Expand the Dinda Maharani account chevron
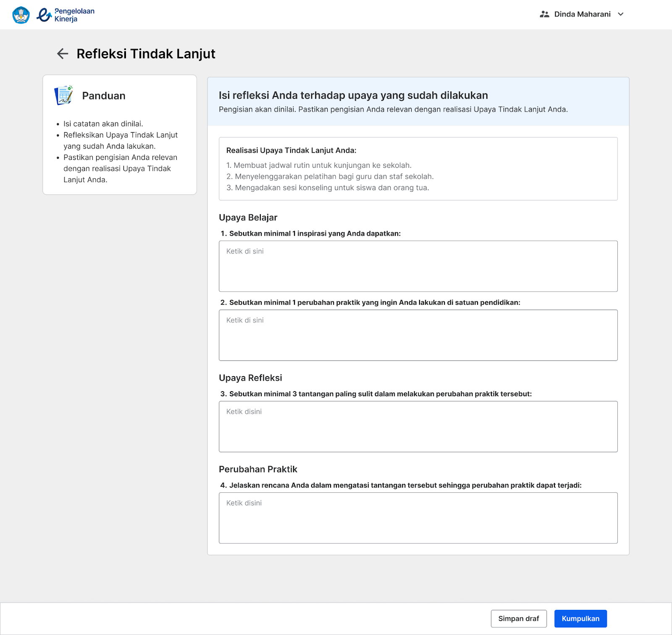The image size is (672, 635). [x=621, y=14]
